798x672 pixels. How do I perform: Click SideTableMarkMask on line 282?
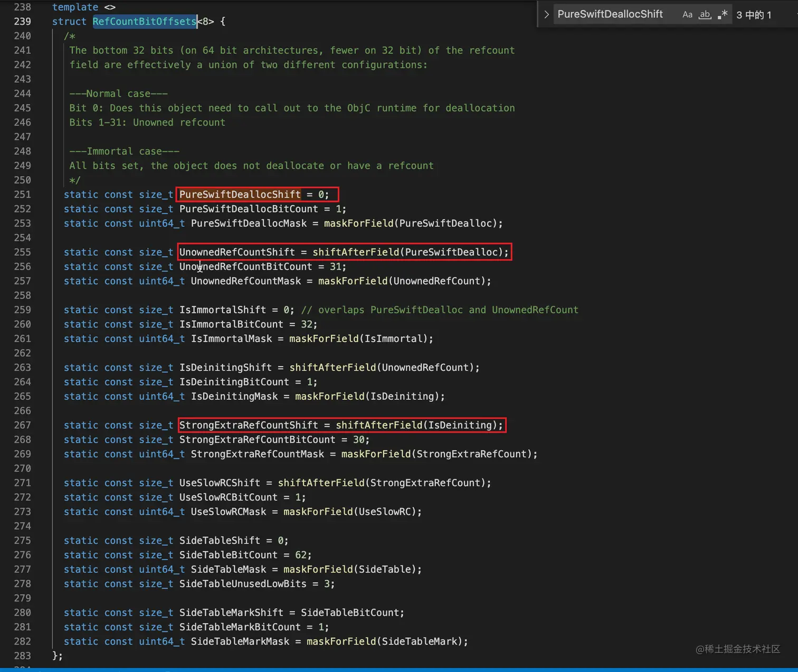tap(240, 641)
